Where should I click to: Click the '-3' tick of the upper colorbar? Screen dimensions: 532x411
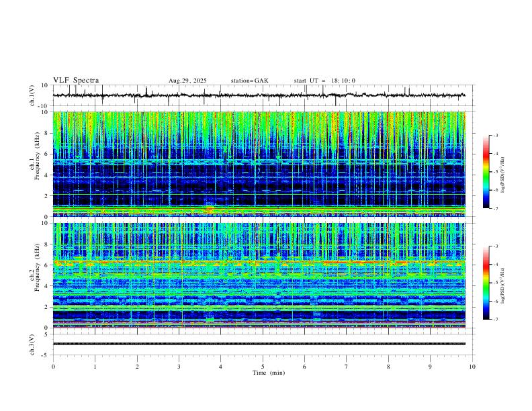(x=496, y=135)
